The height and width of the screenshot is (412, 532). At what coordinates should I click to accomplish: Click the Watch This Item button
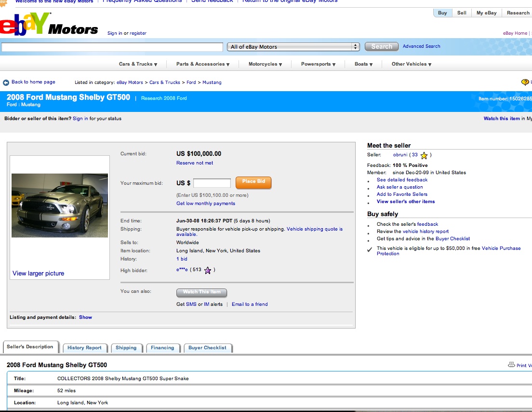tap(201, 292)
